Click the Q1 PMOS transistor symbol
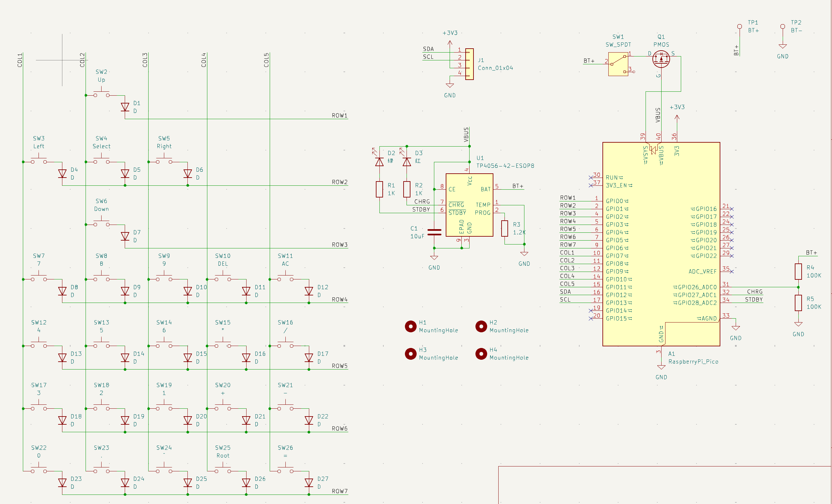Image resolution: width=832 pixels, height=504 pixels. click(x=661, y=59)
